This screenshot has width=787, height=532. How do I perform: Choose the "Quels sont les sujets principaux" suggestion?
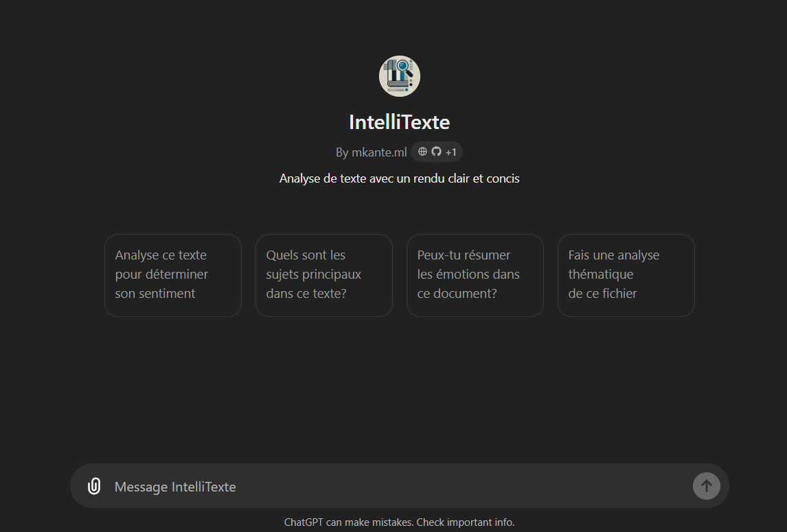(323, 275)
